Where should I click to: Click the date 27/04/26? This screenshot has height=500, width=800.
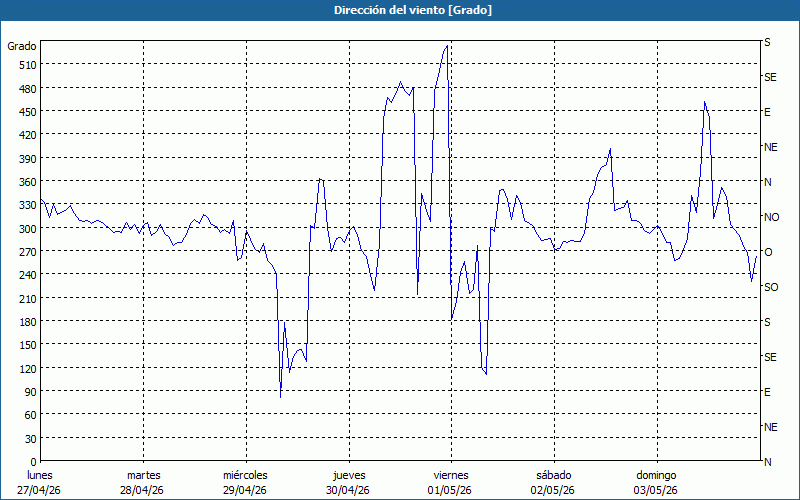39,491
